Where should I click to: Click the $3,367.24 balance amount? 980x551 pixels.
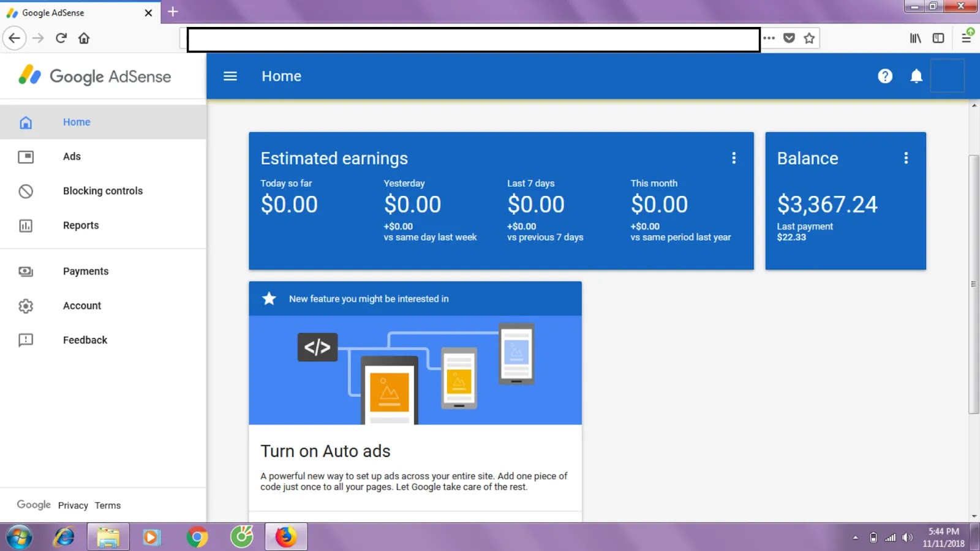coord(827,204)
